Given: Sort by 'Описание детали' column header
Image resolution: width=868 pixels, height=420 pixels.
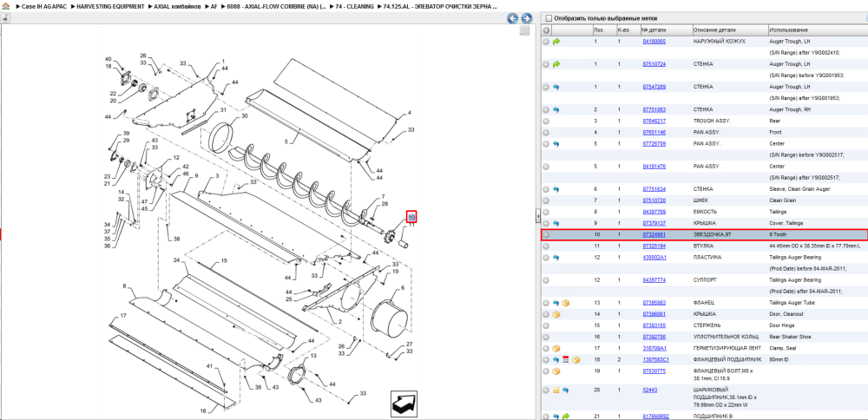Looking at the screenshot, I should [730, 30].
